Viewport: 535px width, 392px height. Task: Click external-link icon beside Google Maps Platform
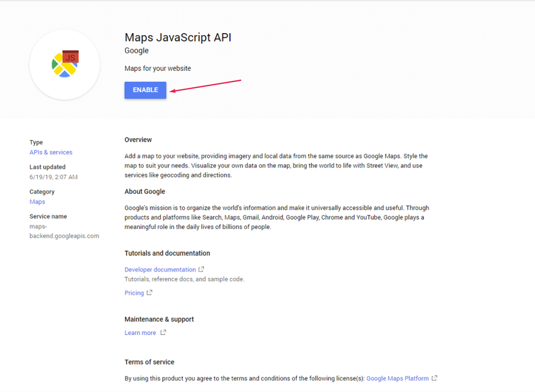coord(435,378)
